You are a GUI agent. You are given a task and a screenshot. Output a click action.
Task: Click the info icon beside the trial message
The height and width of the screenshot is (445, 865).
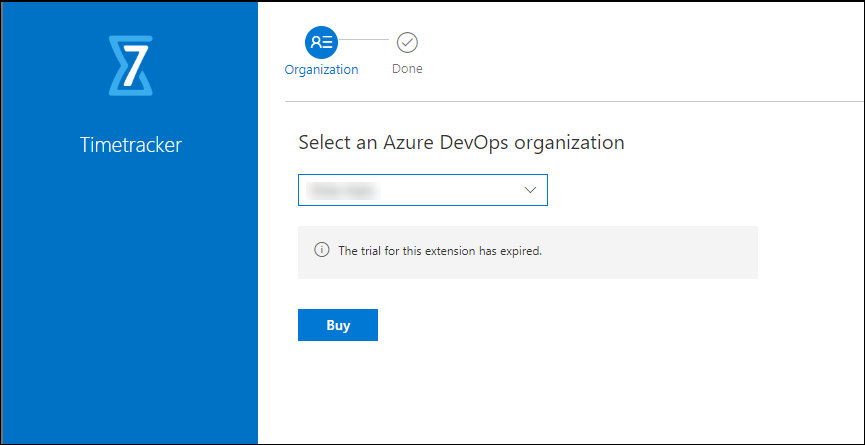(322, 250)
